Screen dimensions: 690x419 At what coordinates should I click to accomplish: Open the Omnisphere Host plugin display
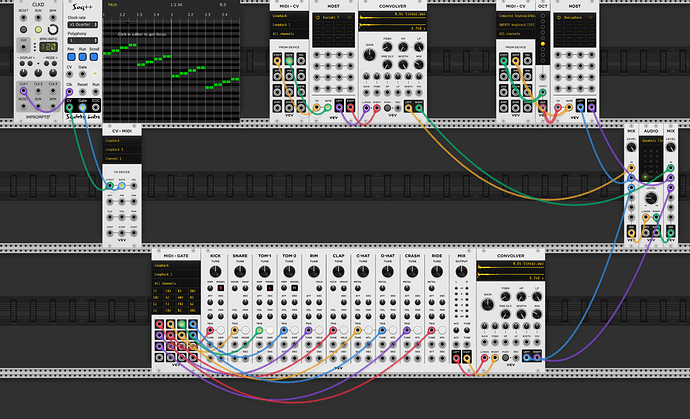click(x=574, y=29)
